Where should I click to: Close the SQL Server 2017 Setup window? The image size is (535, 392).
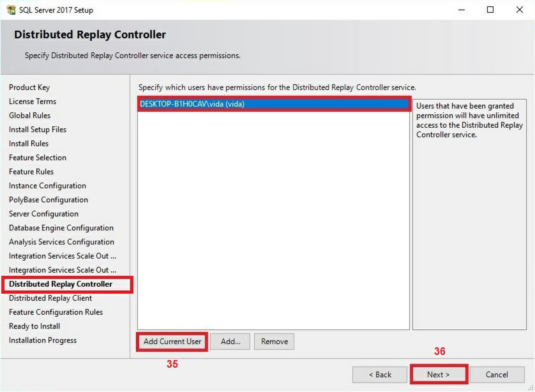(520, 10)
